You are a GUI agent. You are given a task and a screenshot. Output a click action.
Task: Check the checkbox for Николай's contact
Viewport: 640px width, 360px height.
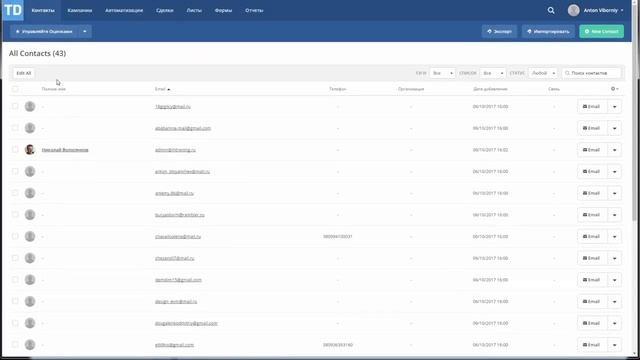[x=15, y=149]
